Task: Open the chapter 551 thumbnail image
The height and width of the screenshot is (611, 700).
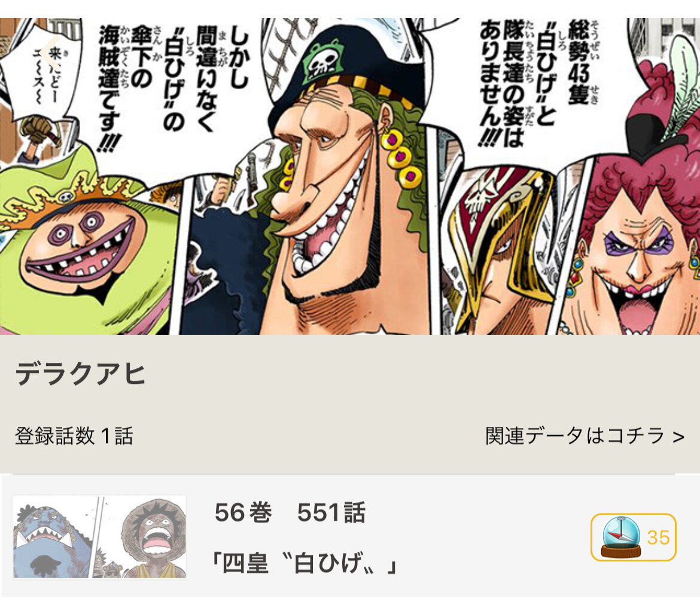Action: (99, 536)
